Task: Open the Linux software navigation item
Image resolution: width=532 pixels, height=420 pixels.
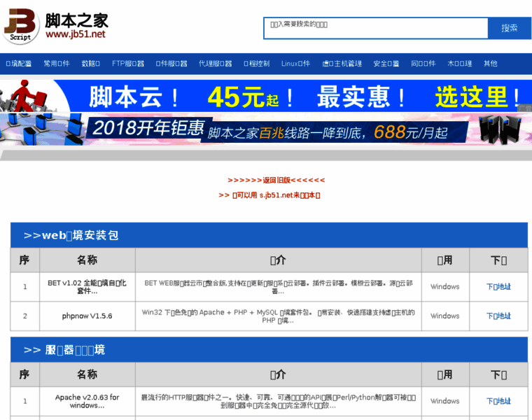Action: pos(295,64)
